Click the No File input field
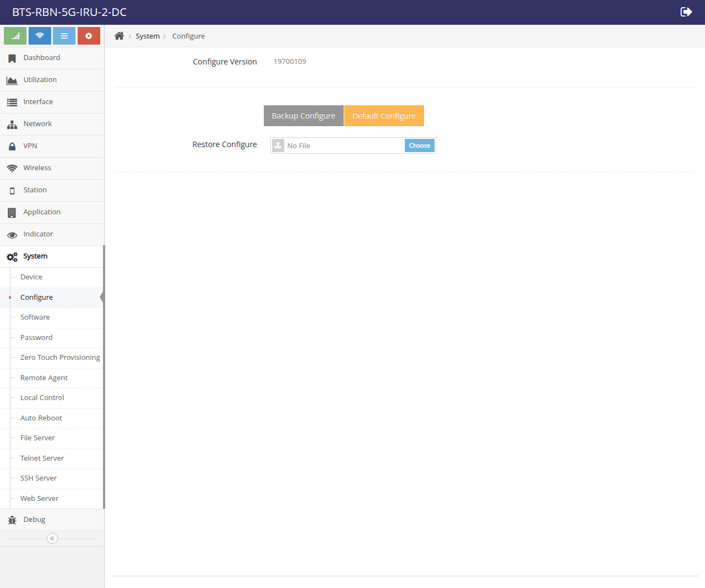The image size is (705, 588). tap(353, 145)
